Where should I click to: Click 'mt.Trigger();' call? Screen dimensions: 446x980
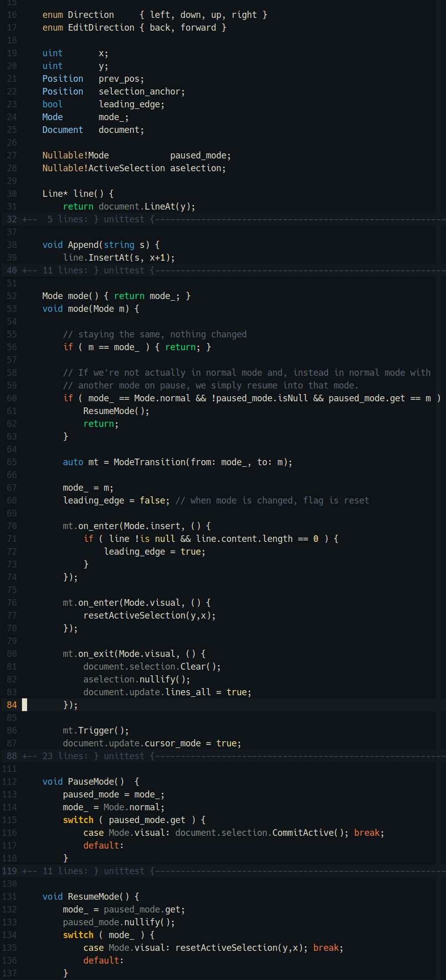[x=96, y=731]
